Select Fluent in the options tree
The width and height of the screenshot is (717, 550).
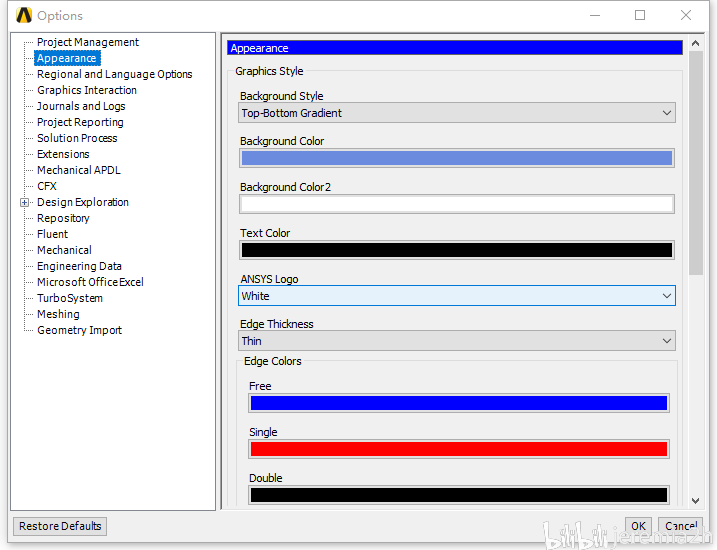coord(53,234)
